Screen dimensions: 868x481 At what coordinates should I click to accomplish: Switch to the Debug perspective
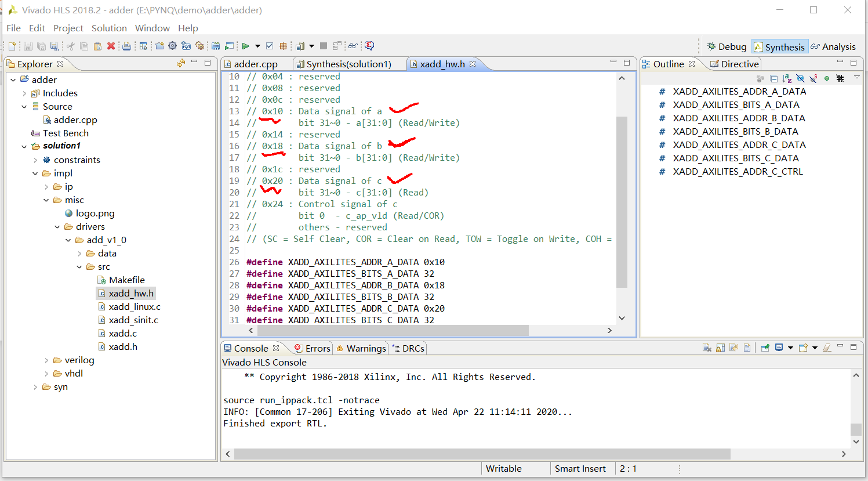click(727, 46)
